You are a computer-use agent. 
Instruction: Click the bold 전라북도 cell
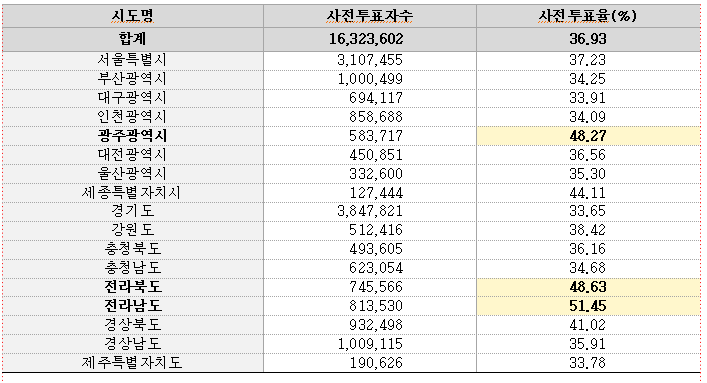point(133,287)
